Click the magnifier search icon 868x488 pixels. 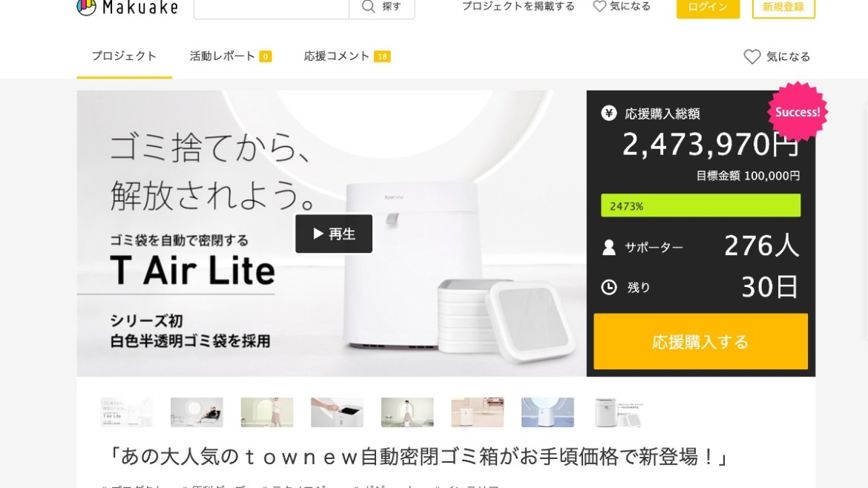pos(368,7)
